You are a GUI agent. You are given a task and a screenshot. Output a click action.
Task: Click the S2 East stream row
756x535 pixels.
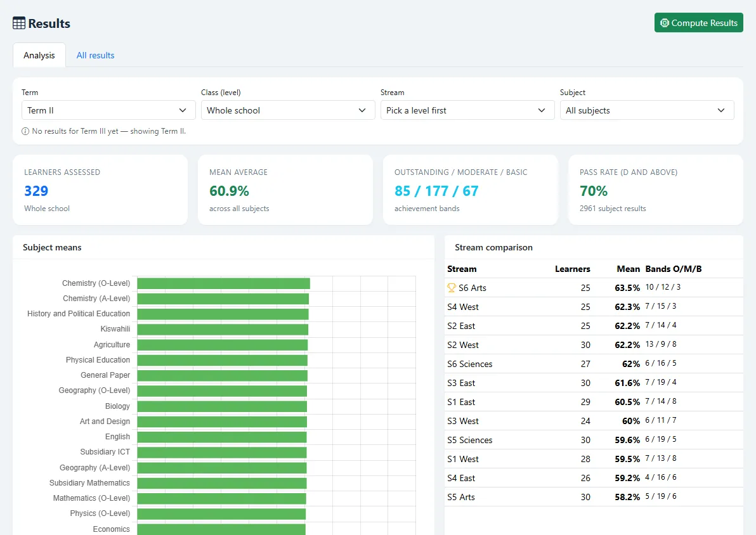point(594,326)
